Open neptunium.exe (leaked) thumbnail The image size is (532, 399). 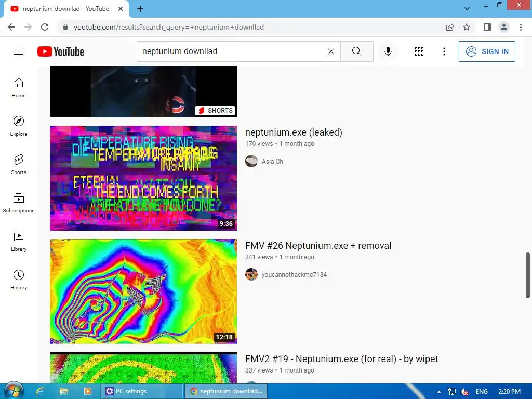click(x=143, y=178)
